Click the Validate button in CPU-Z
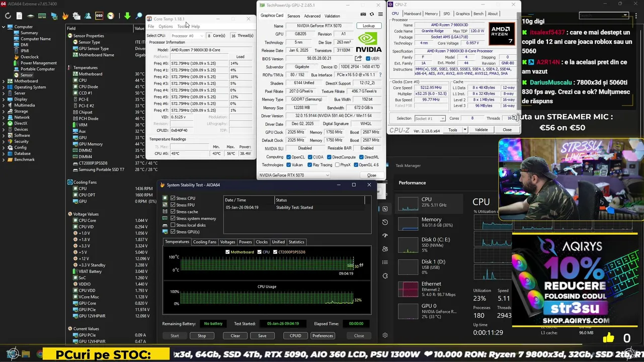This screenshot has width=644, height=362. coord(481,130)
